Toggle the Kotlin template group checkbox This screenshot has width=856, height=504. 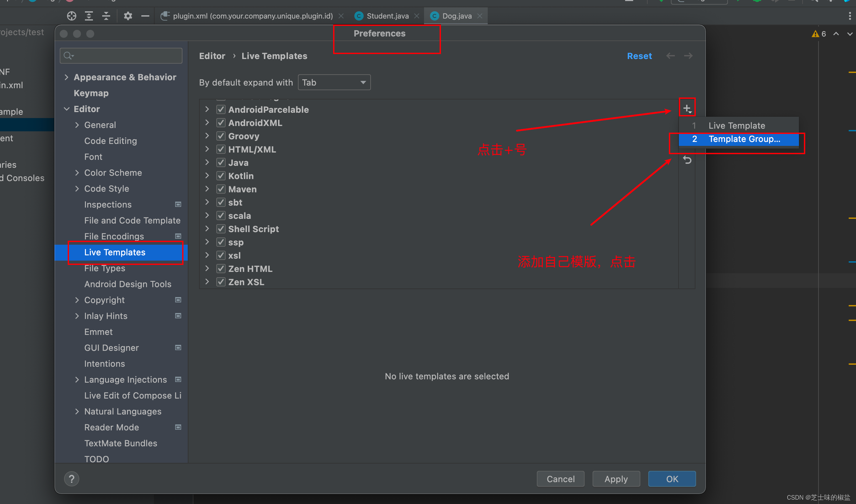[221, 176]
